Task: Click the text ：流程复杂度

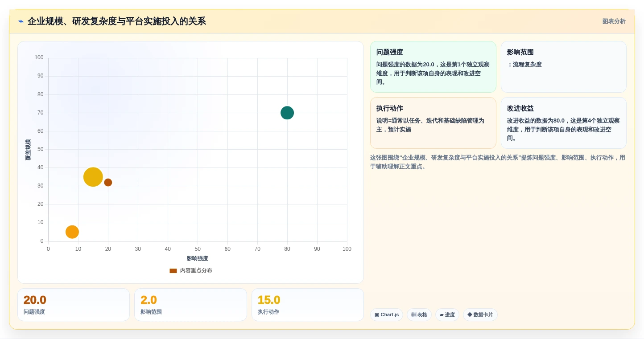Action: point(524,65)
